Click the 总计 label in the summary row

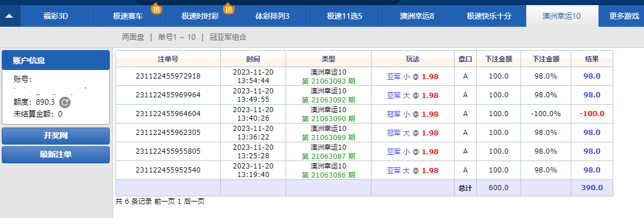(465, 188)
